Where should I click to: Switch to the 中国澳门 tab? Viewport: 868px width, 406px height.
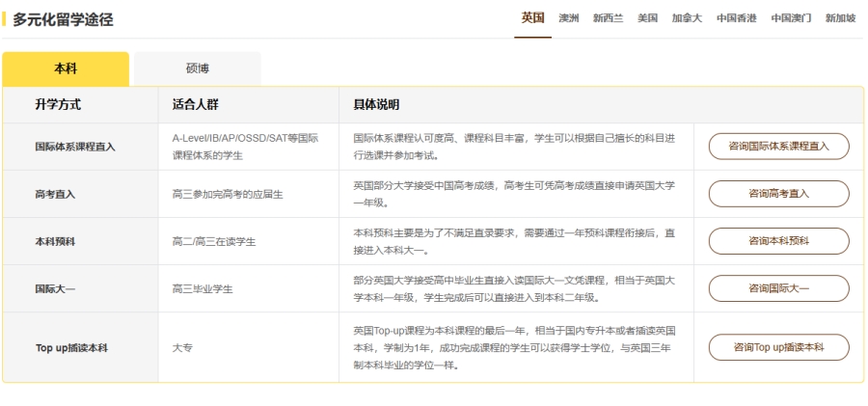click(791, 18)
